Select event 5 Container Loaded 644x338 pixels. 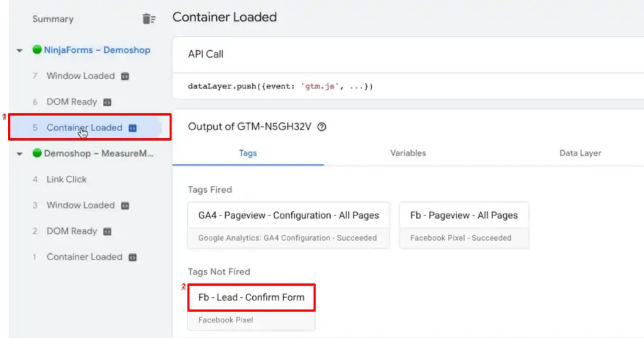point(86,128)
